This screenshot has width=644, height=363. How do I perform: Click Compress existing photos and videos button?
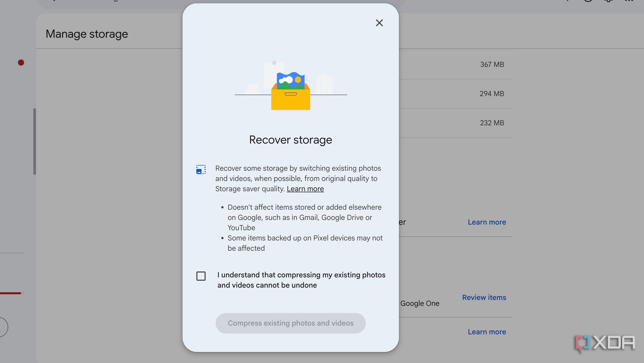[290, 323]
